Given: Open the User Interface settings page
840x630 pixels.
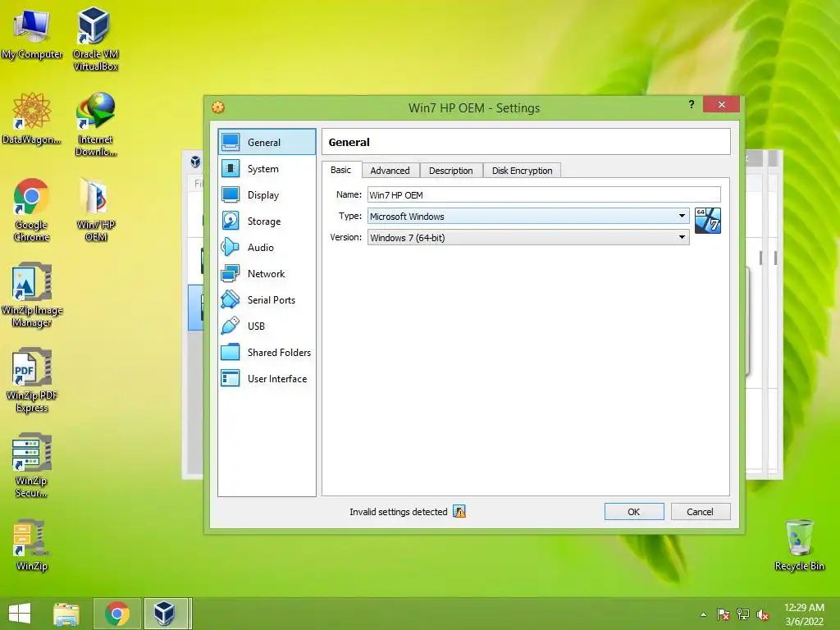Looking at the screenshot, I should point(267,379).
